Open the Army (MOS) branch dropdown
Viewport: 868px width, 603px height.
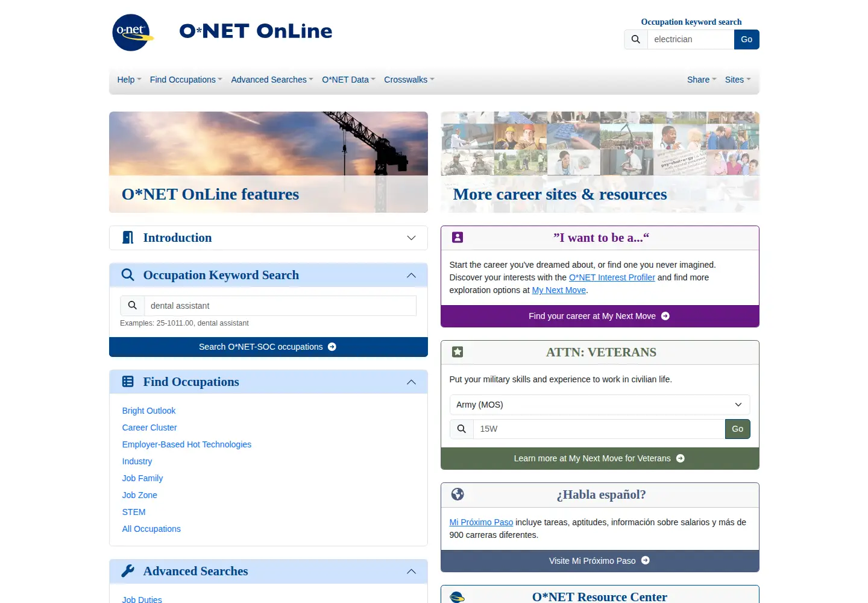[x=600, y=405]
